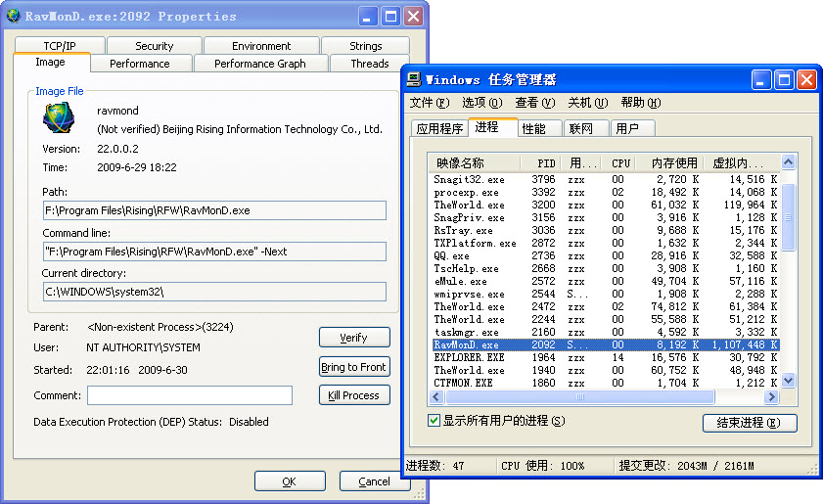Click the 结束进程(E) button
Image resolution: width=823 pixels, height=504 pixels.
750,423
